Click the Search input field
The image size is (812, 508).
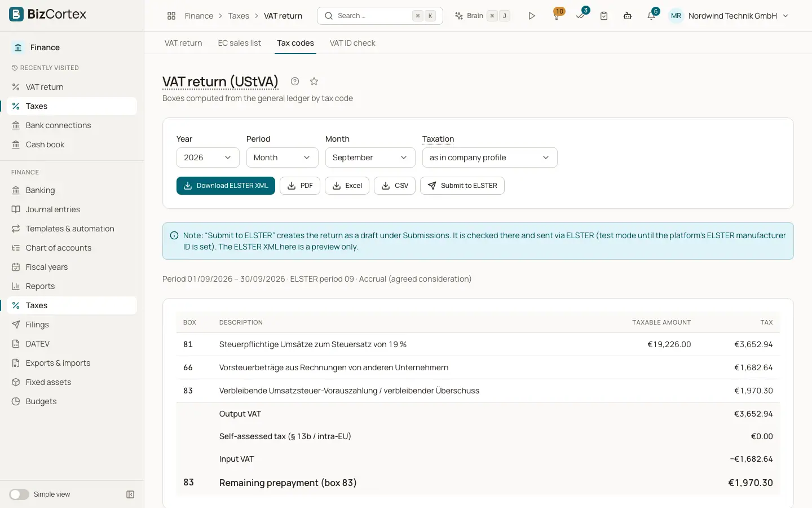pyautogui.click(x=380, y=16)
